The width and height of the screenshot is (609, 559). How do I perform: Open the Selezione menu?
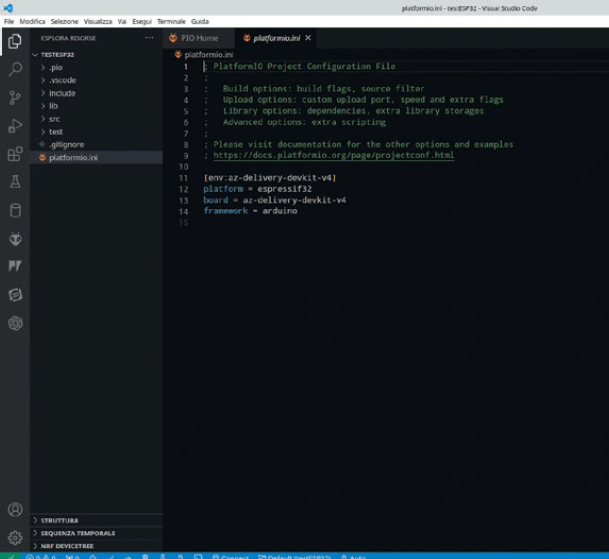pyautogui.click(x=64, y=21)
